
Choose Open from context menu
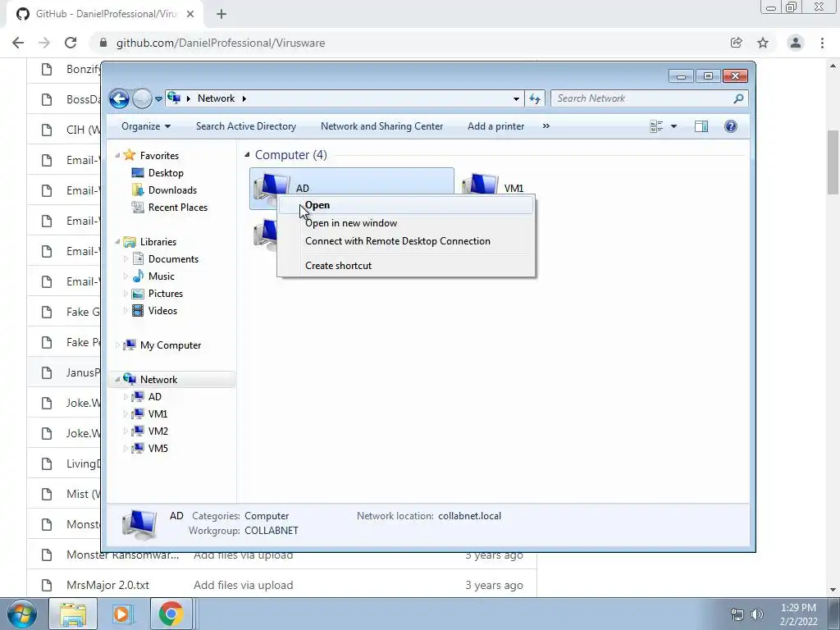click(x=406, y=205)
